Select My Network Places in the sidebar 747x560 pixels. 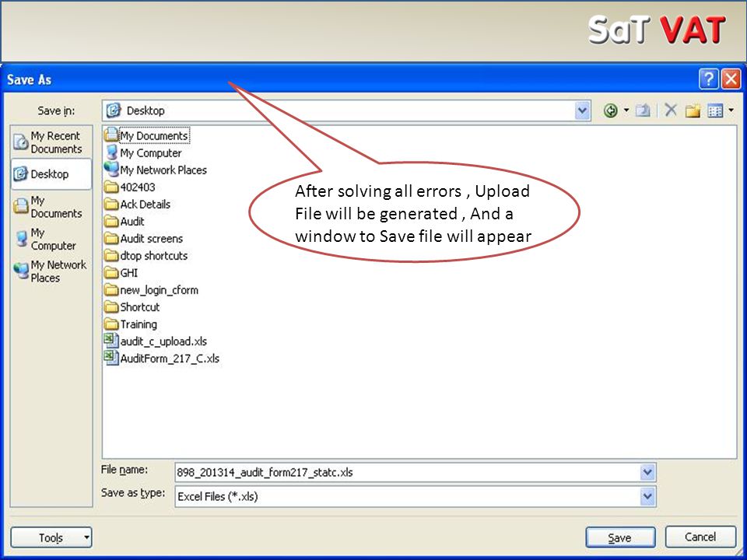click(x=51, y=271)
